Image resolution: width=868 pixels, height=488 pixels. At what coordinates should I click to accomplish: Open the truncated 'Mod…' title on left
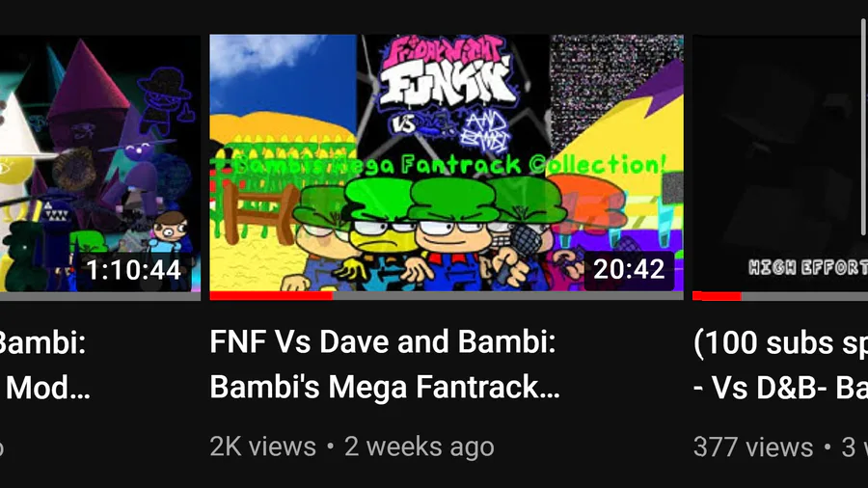[47, 388]
